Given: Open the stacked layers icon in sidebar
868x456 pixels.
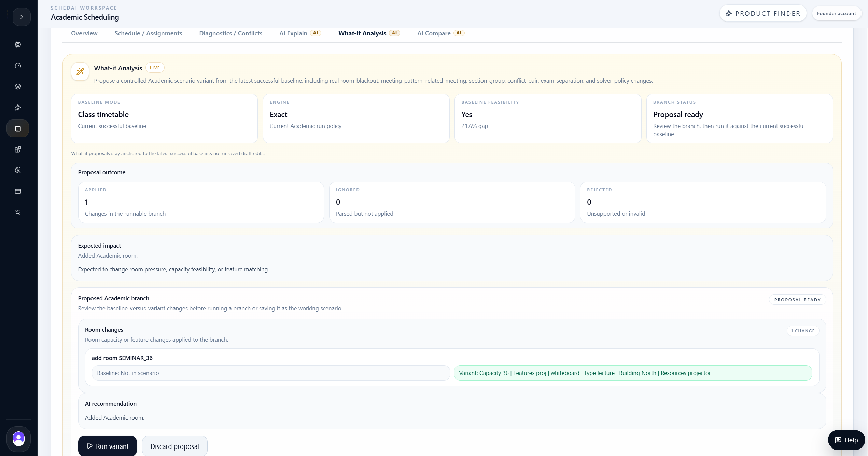Looking at the screenshot, I should [x=18, y=87].
